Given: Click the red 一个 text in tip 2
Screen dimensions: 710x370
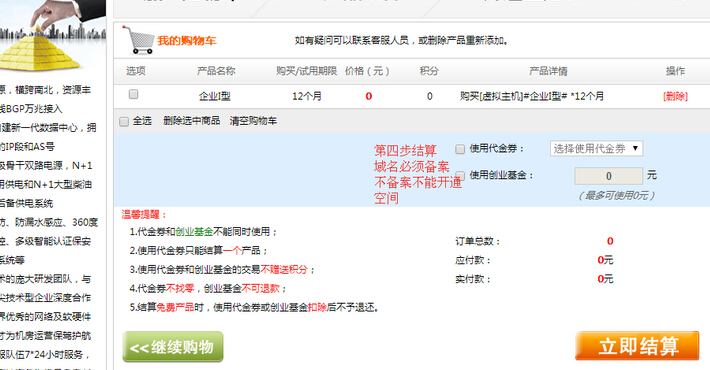Looking at the screenshot, I should click(x=232, y=251).
